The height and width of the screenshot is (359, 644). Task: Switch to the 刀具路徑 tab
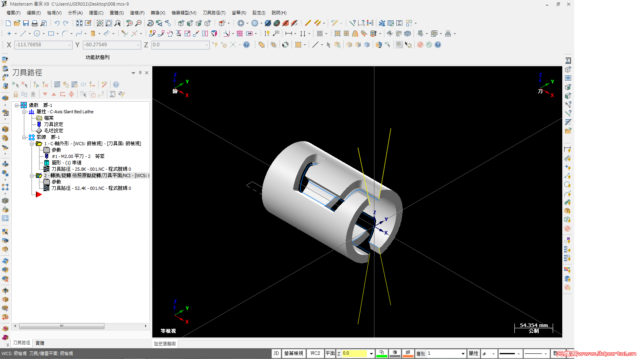click(x=22, y=343)
